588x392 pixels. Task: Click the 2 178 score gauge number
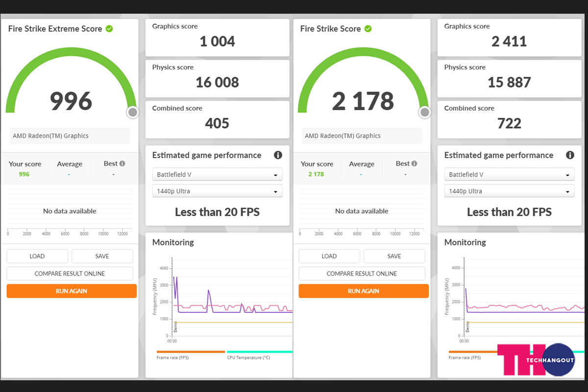click(363, 101)
